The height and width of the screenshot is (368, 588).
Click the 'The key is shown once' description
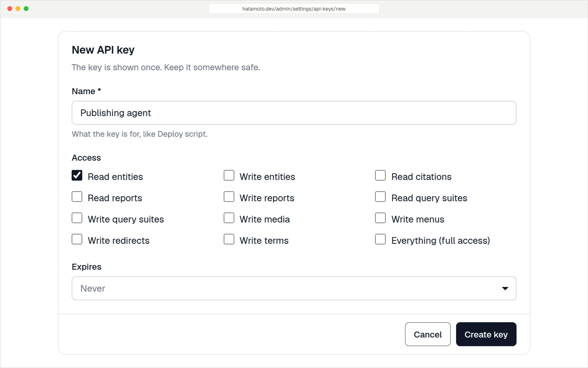coord(166,67)
